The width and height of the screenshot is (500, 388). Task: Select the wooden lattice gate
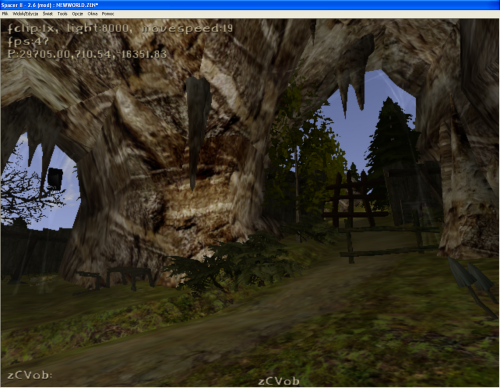(x=355, y=199)
